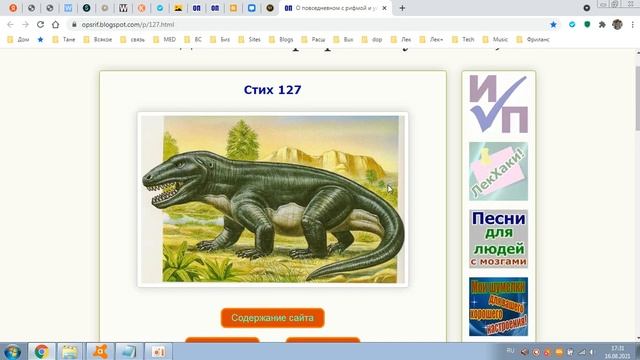Switch to the blue W Word-style tab
The image size is (640, 360).
(68, 8)
